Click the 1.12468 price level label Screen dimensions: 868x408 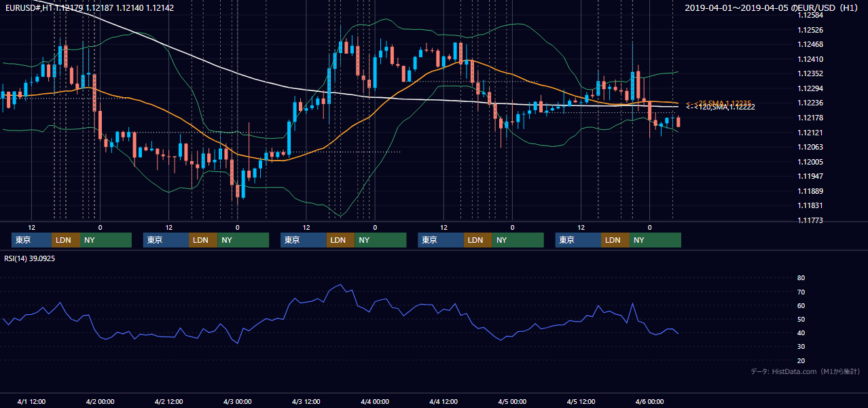[810, 44]
